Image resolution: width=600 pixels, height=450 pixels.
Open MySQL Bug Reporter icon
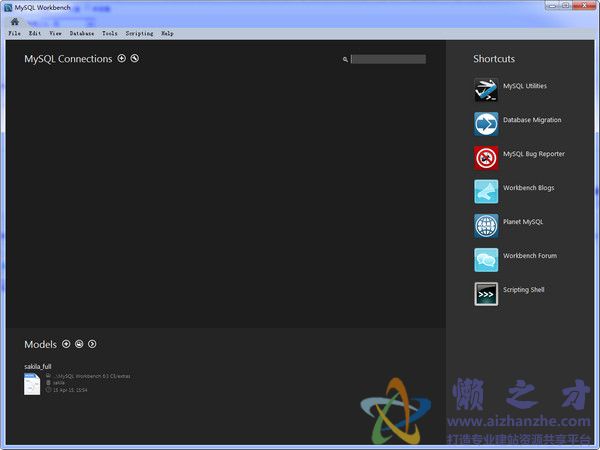click(486, 158)
